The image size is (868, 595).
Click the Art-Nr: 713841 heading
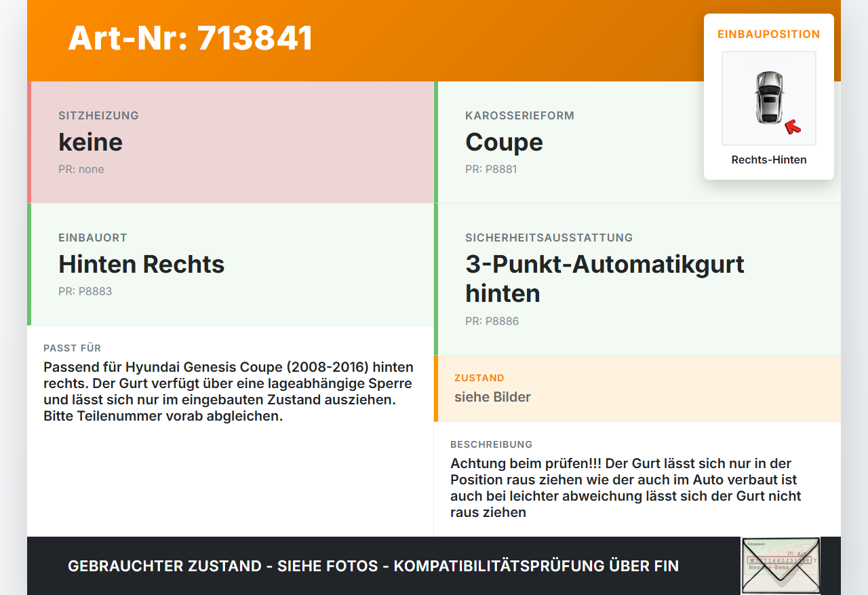click(191, 38)
